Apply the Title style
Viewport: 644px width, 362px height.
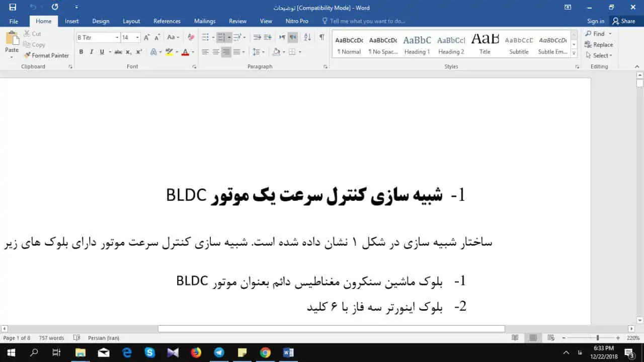485,44
